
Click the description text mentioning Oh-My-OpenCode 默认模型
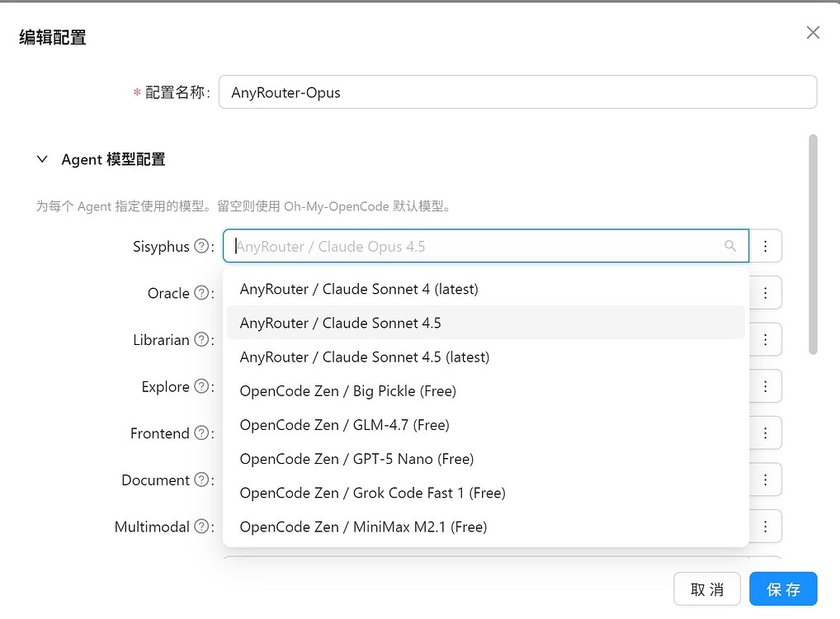[x=245, y=206]
